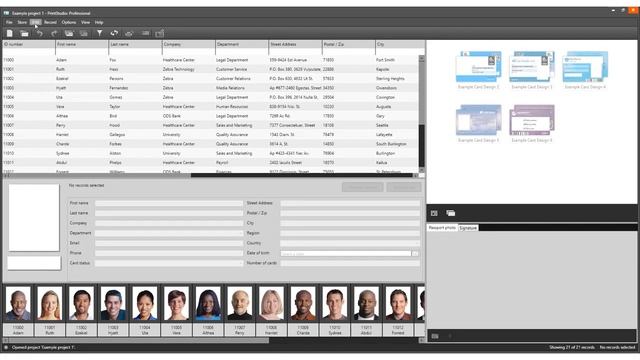Image resolution: width=640 pixels, height=360 pixels.
Task: Select the photo of 11010 Sydnee
Action: 335,303
